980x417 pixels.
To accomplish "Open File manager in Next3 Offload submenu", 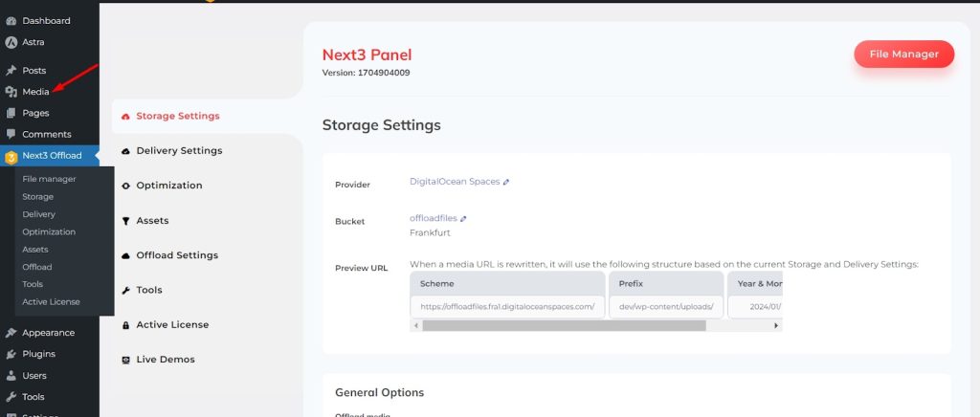I will [x=49, y=179].
